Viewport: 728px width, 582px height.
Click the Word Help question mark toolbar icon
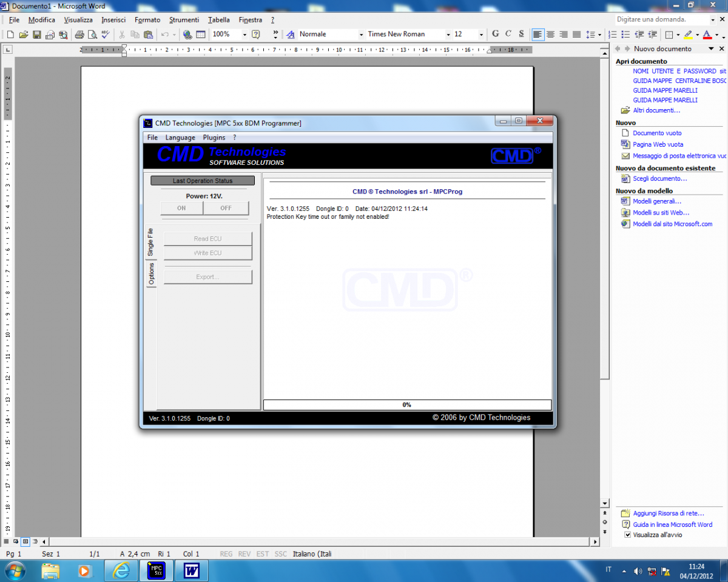pos(256,35)
